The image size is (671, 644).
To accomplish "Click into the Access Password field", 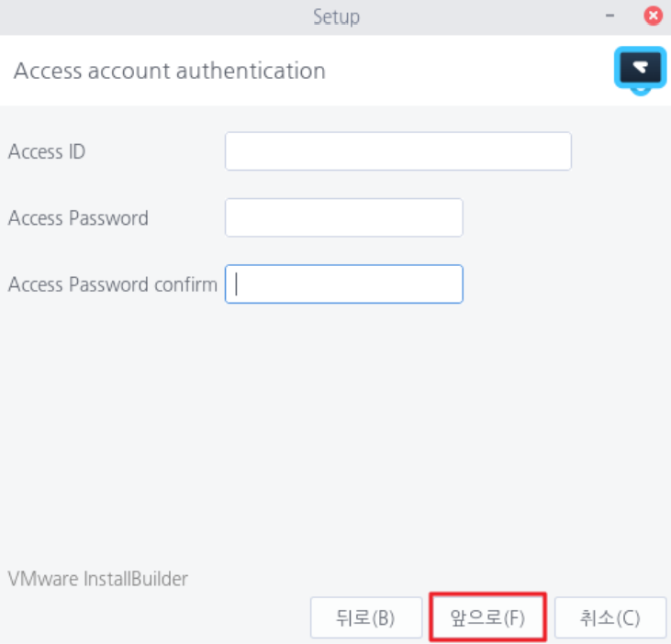I will coord(343,218).
